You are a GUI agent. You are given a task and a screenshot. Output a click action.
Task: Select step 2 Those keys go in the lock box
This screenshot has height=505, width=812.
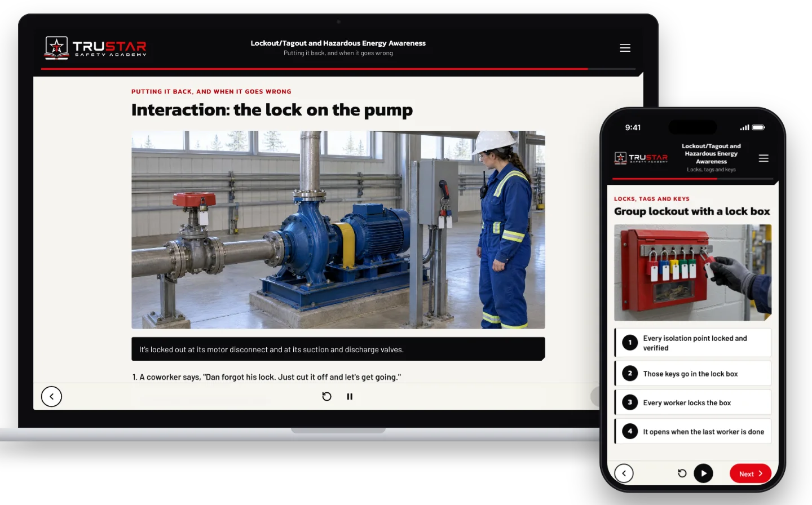693,374
